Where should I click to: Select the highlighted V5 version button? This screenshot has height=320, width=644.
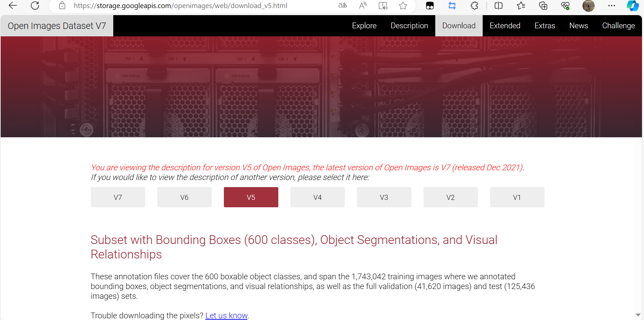tap(251, 197)
